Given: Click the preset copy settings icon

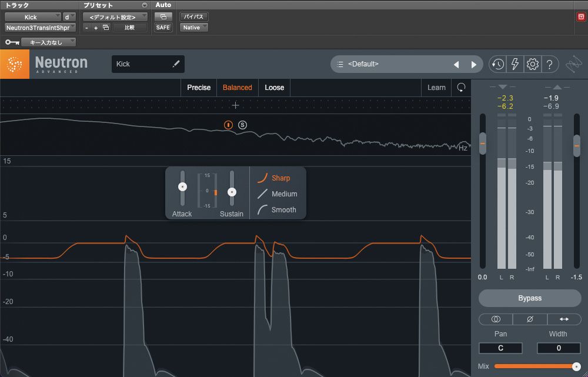Looking at the screenshot, I should coord(106,28).
